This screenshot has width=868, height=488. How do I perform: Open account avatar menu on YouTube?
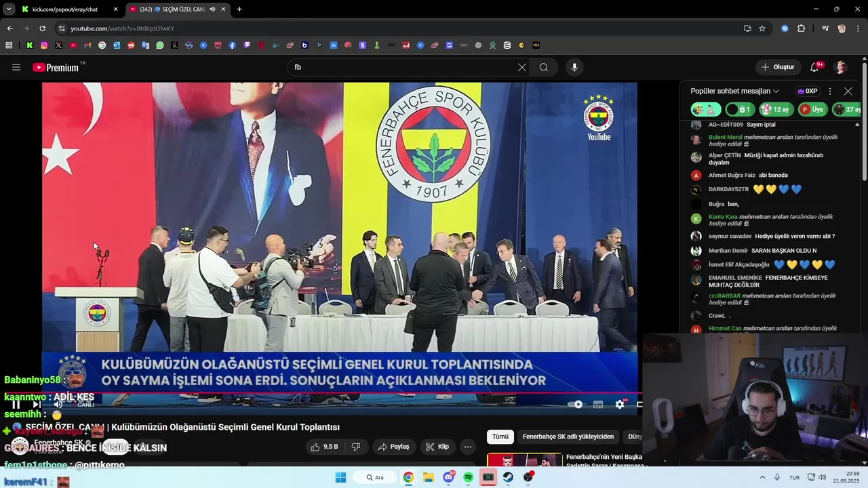point(841,67)
